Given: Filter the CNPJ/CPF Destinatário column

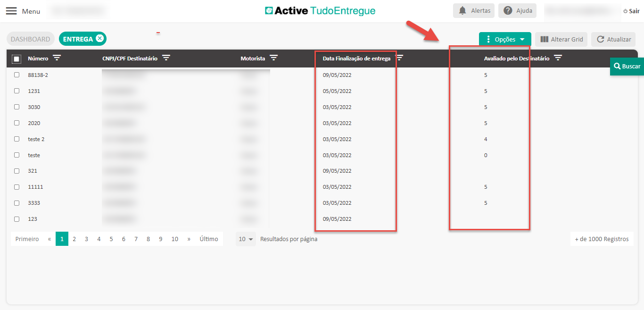Looking at the screenshot, I should [x=166, y=58].
